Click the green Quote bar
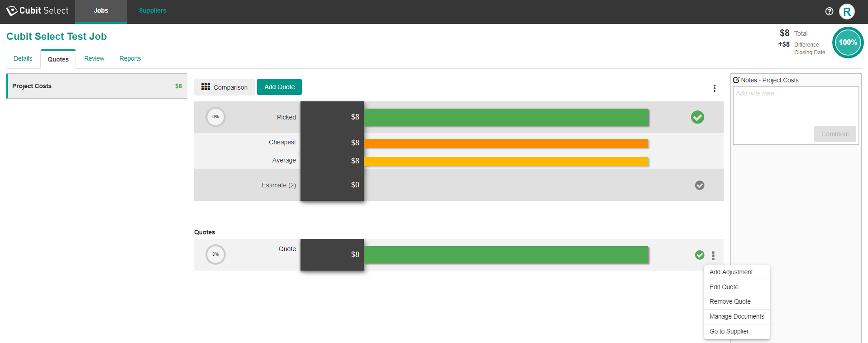Viewport: 868px width, 343px height. click(x=506, y=255)
